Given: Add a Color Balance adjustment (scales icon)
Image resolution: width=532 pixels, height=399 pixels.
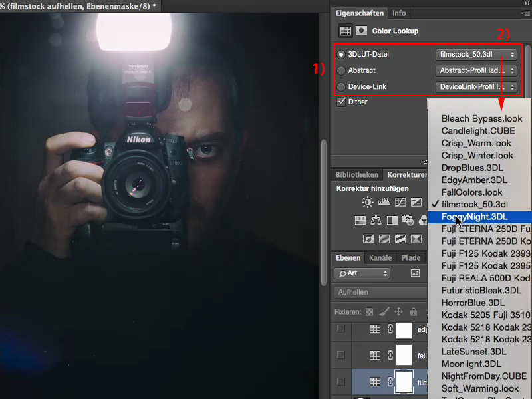Looking at the screenshot, I should click(x=376, y=221).
